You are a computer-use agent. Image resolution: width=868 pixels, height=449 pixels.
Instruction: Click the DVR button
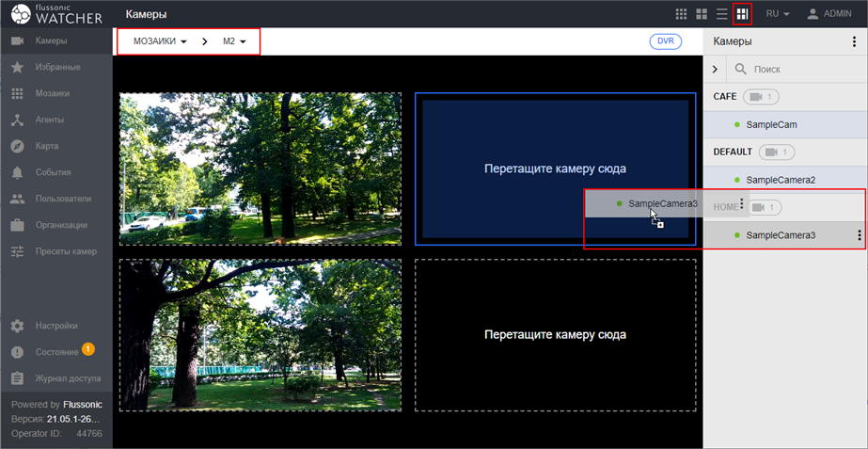666,41
